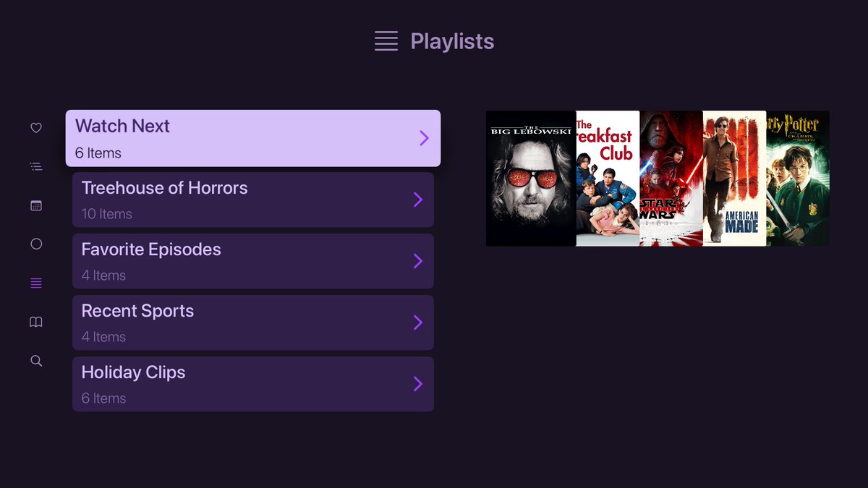Click The Big Lebowski poster
Viewport: 868px width, 488px height.
pyautogui.click(x=531, y=179)
